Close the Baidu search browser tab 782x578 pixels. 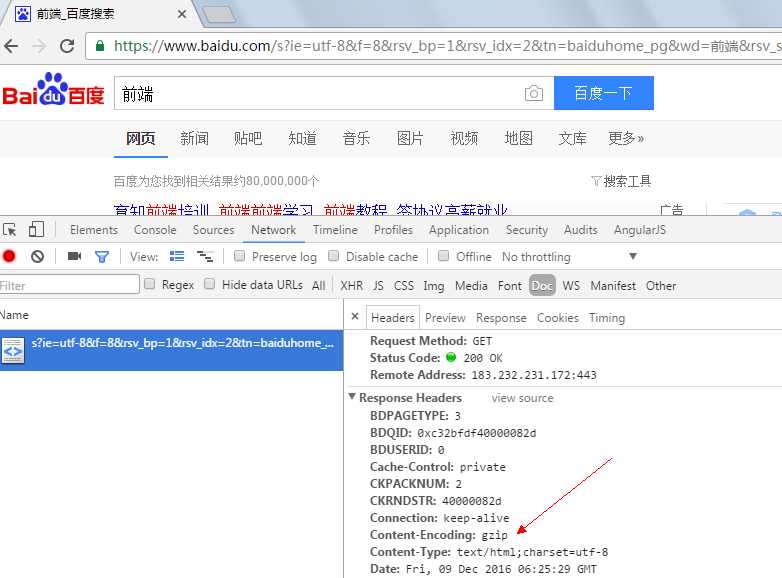(x=182, y=14)
